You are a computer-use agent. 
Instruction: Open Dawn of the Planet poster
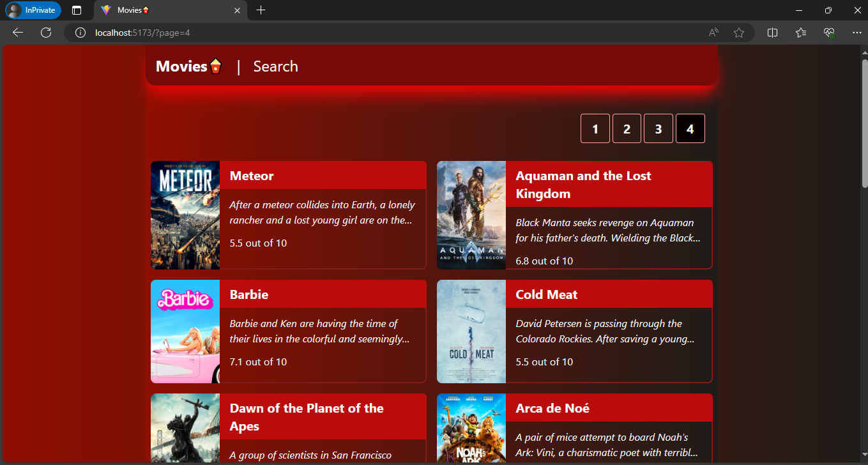(x=185, y=428)
